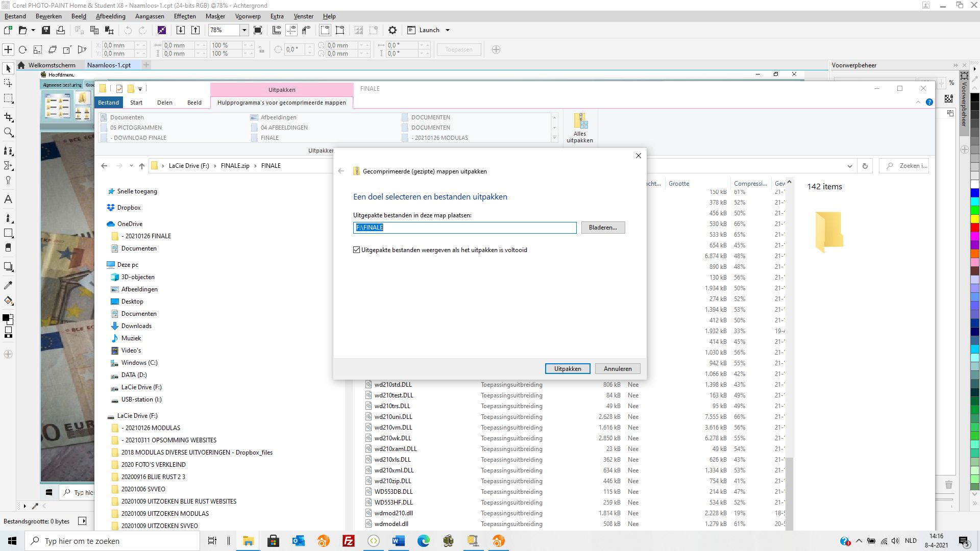Click the Print icon in toolbar
The width and height of the screenshot is (980, 551).
61,30
